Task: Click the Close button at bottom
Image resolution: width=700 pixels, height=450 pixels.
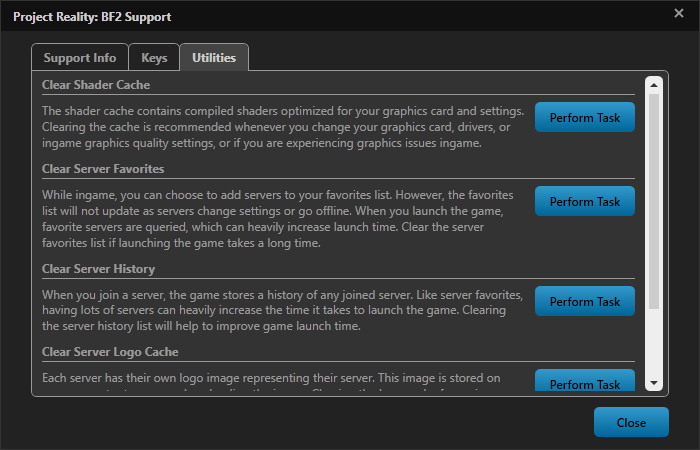Action: tap(631, 422)
